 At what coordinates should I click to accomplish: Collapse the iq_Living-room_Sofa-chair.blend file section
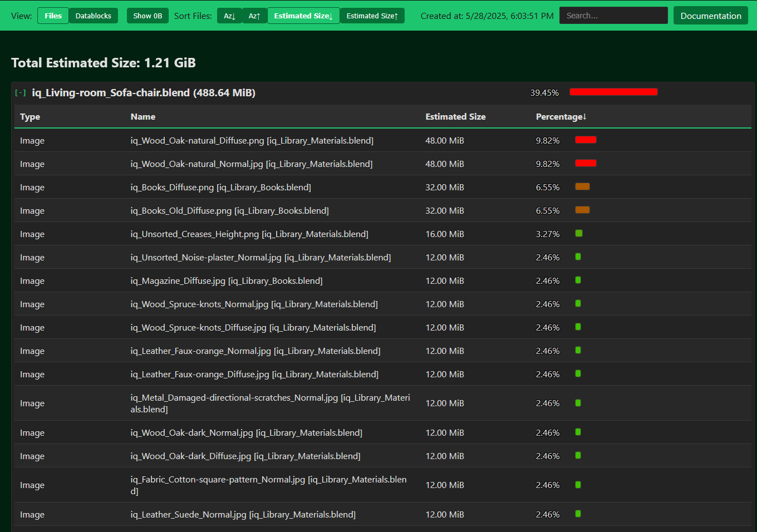click(21, 93)
